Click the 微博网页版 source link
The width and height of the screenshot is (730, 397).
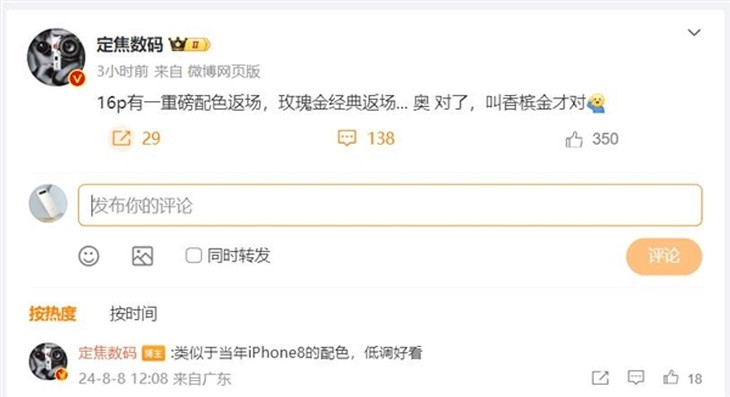(x=223, y=71)
